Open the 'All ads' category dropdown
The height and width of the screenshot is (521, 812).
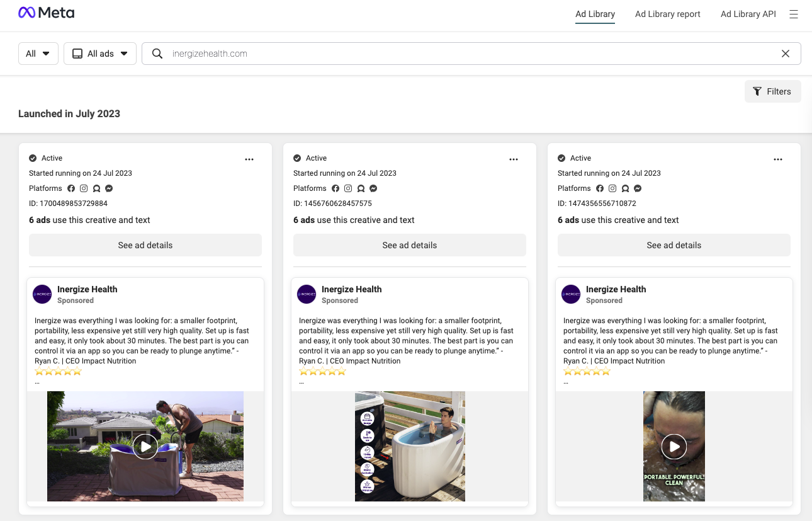[x=99, y=54]
